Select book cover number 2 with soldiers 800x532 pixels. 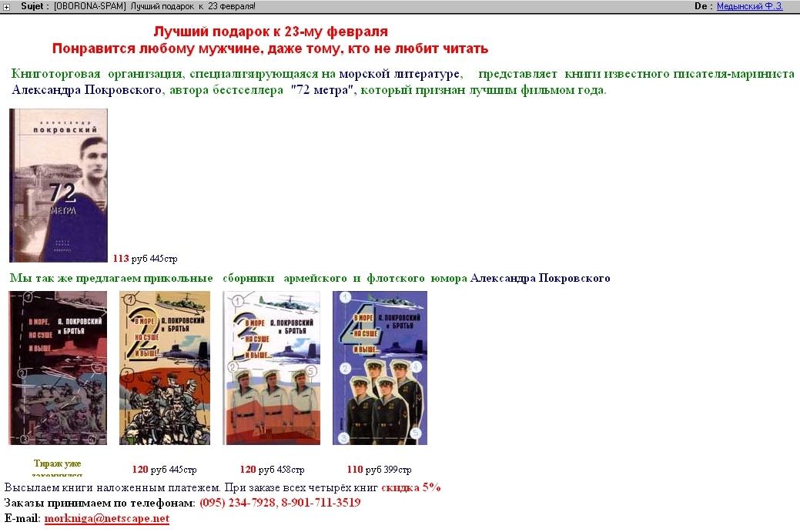click(x=164, y=368)
